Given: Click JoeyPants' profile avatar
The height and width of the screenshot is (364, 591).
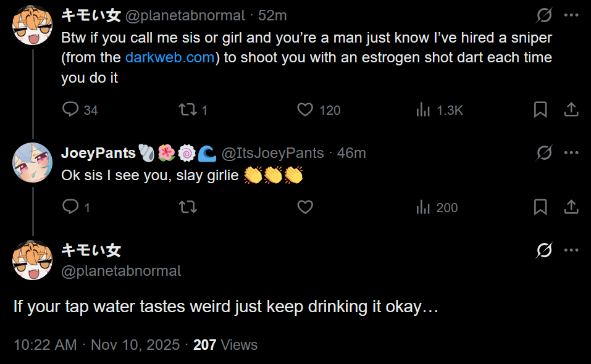Looking at the screenshot, I should pyautogui.click(x=32, y=163).
